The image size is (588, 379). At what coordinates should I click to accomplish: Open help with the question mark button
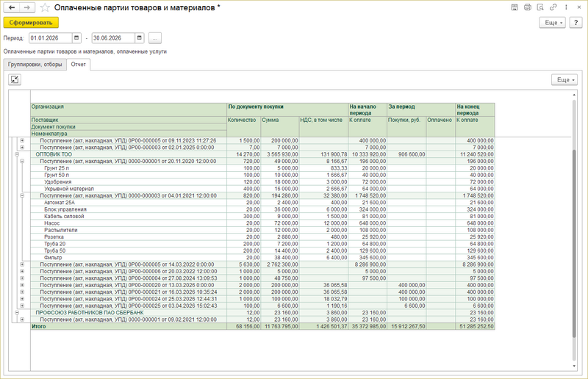[x=576, y=23]
